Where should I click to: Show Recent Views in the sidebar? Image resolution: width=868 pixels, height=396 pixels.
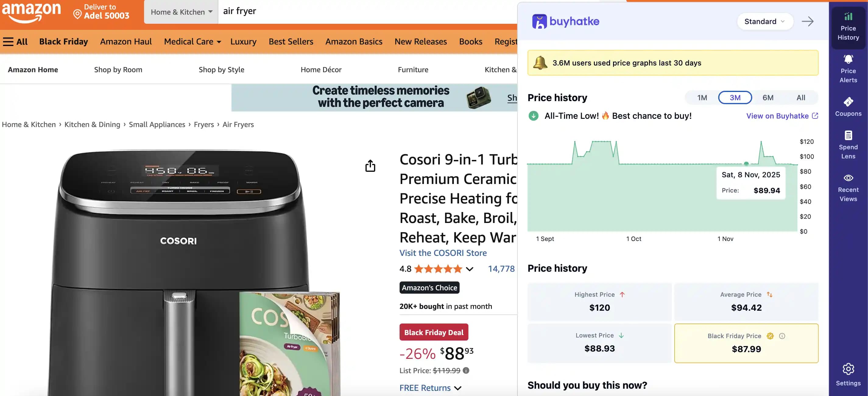coord(848,187)
